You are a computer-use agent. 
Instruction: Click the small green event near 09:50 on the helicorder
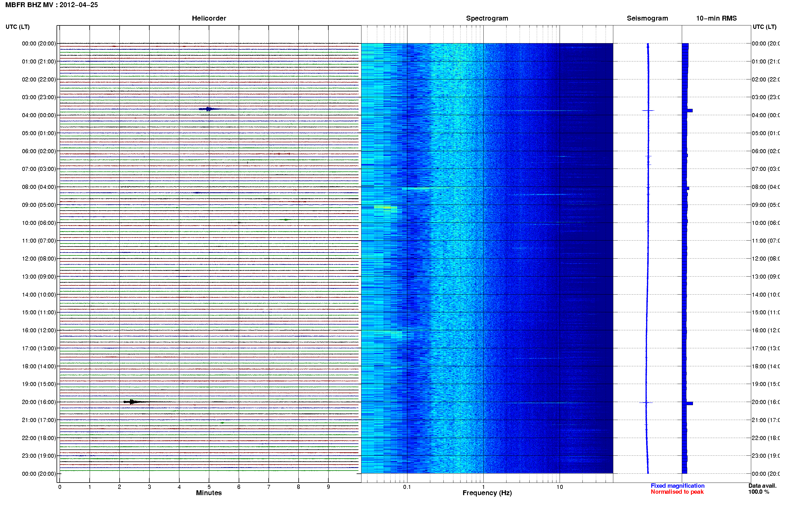click(286, 220)
